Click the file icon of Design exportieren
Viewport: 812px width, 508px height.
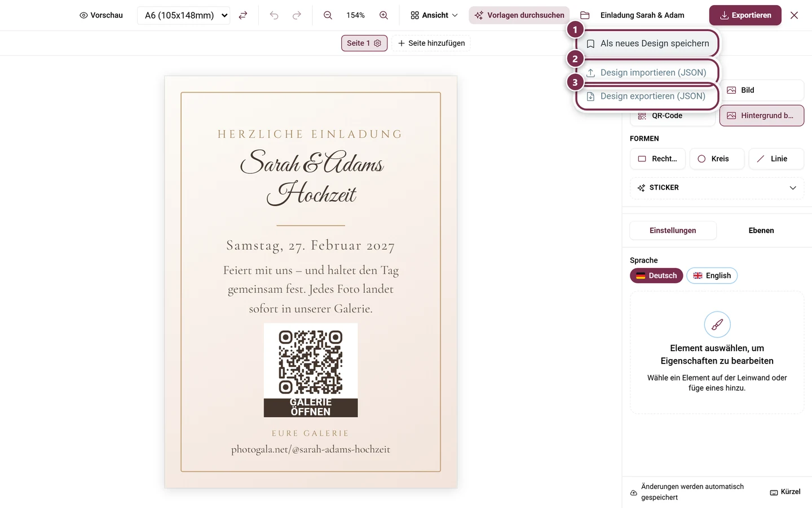point(591,97)
